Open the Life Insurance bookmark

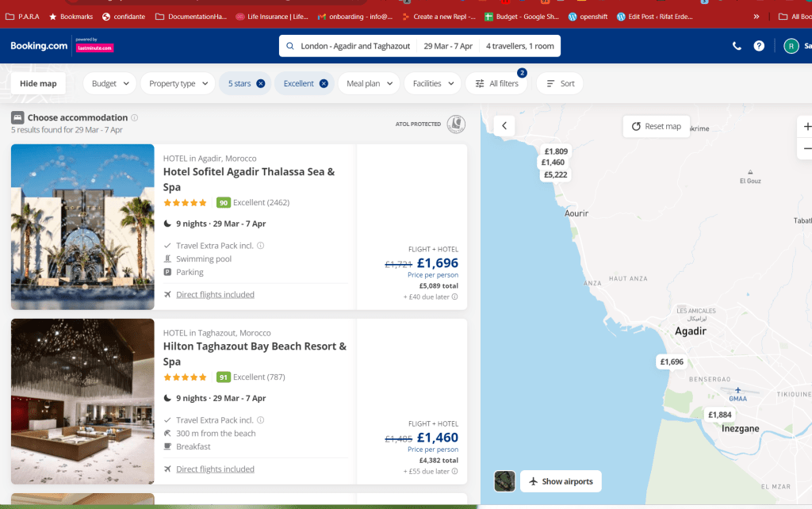tap(272, 17)
